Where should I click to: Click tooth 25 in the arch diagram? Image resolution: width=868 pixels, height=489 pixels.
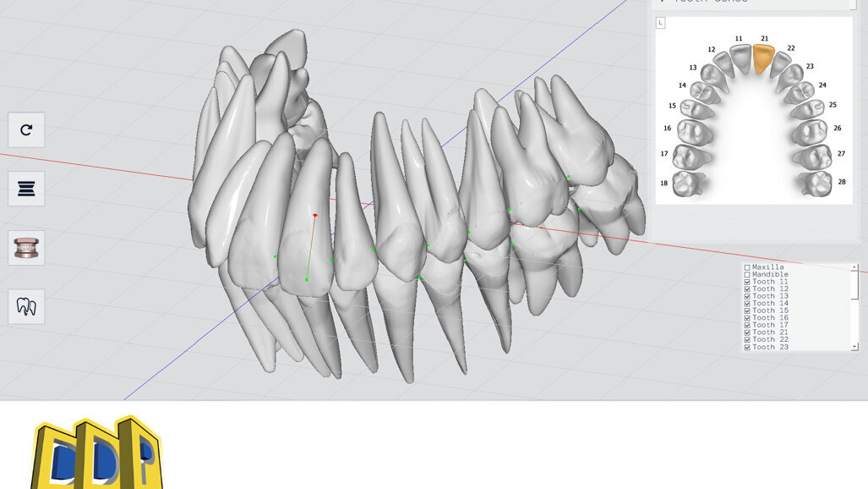click(808, 108)
